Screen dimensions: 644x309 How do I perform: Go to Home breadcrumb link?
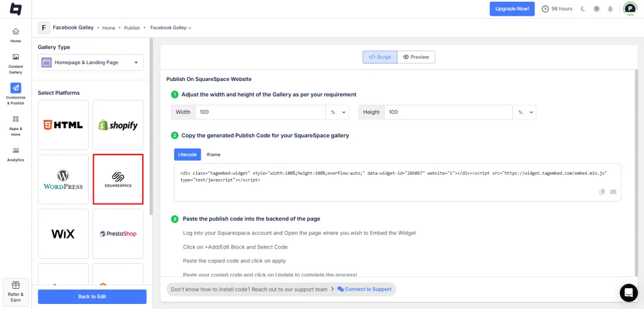[109, 28]
